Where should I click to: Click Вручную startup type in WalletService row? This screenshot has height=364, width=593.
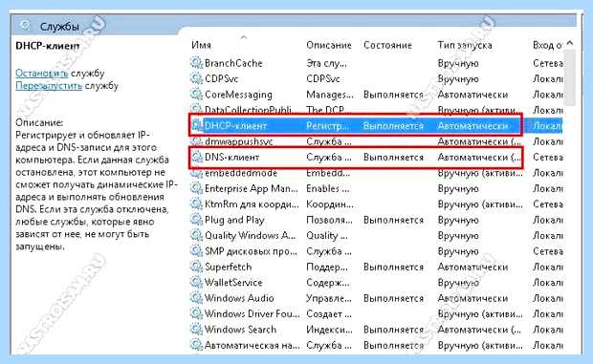point(458,283)
